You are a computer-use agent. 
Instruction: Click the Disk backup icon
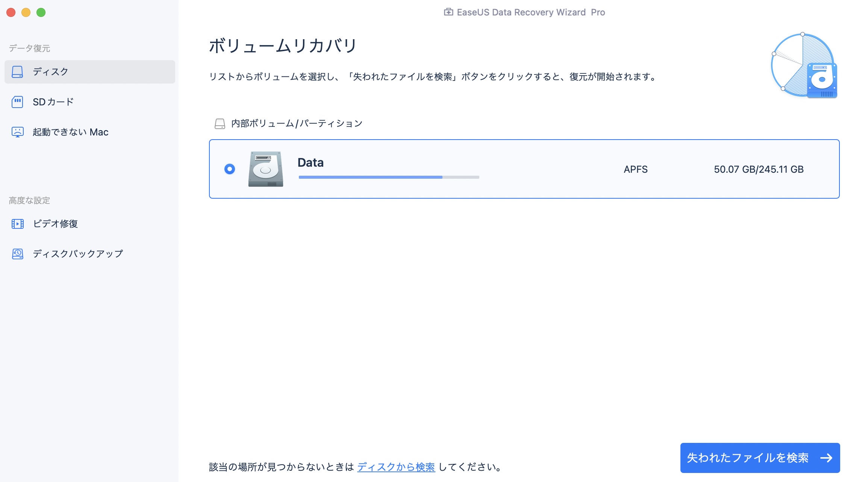[17, 254]
